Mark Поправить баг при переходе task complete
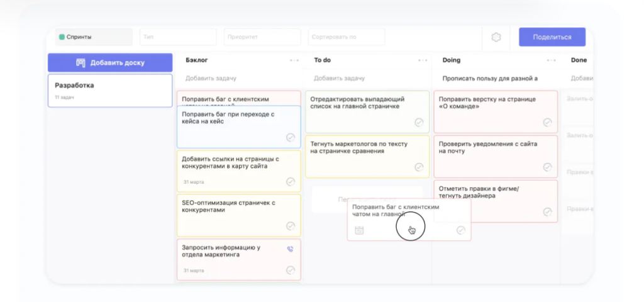This screenshot has height=302, width=644. click(291, 137)
